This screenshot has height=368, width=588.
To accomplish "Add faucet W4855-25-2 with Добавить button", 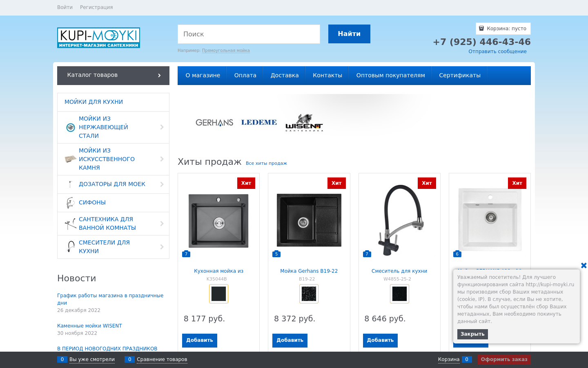I will [x=380, y=340].
